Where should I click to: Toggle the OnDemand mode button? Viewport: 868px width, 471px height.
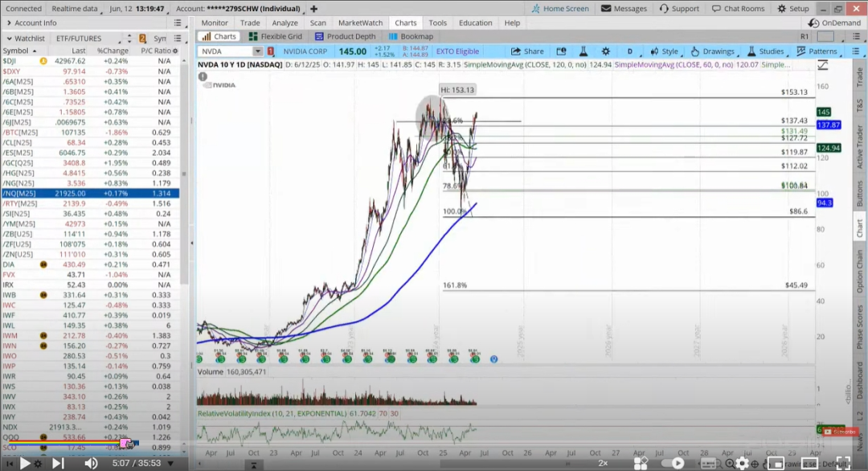click(x=835, y=23)
